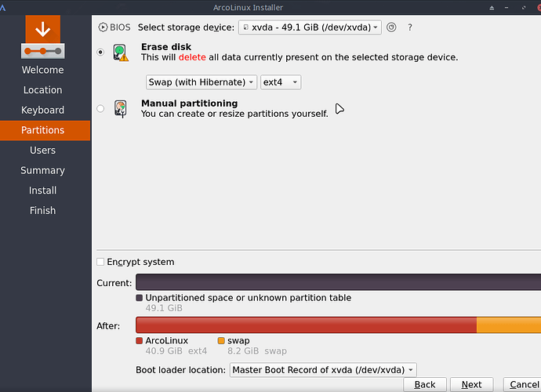Open the storage device dropdown xvda
Image resolution: width=541 pixels, height=392 pixels.
point(310,27)
